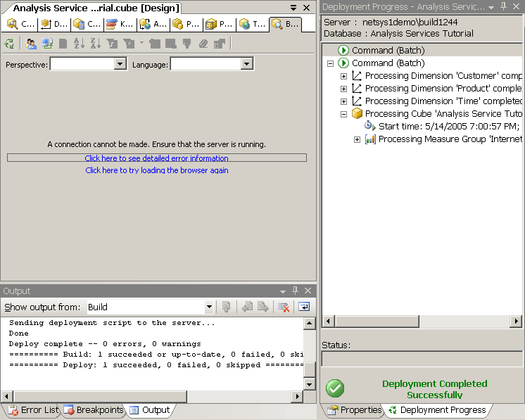This screenshot has height=420, width=525.
Task: Click Output horizontal scrollbar right arrow
Action: coord(297,397)
